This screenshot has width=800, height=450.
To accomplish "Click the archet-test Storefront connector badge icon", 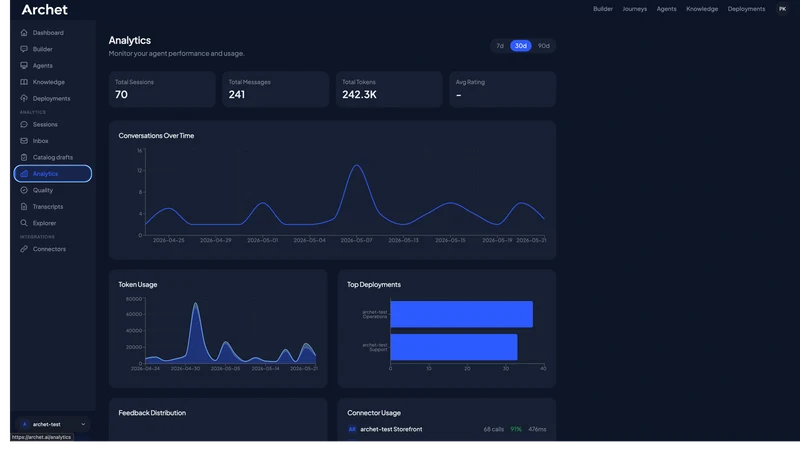I will [352, 429].
